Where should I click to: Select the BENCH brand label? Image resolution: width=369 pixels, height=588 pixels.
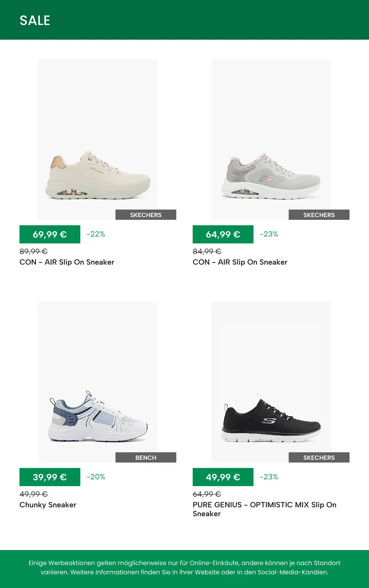coord(146,457)
